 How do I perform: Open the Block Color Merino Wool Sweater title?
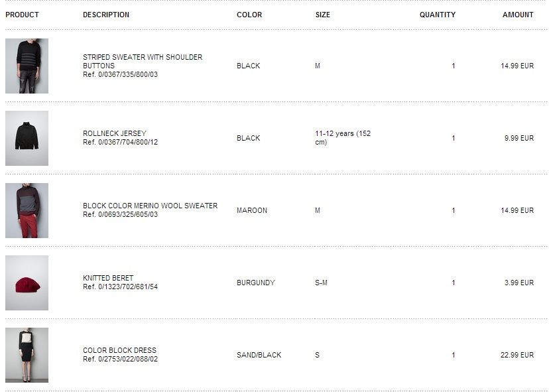point(150,206)
